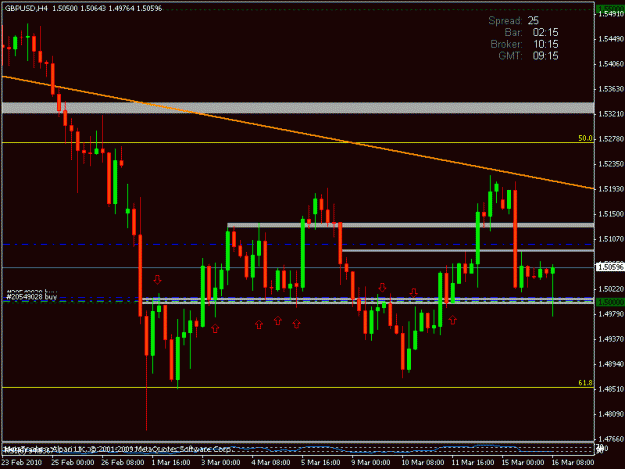
Task: Select the orange descending trendline
Action: tap(298, 132)
